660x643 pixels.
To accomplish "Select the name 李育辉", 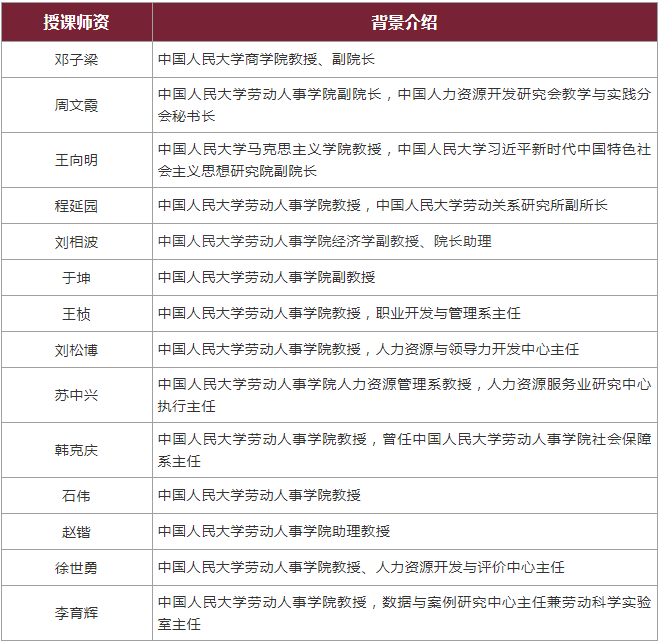I will point(76,614).
